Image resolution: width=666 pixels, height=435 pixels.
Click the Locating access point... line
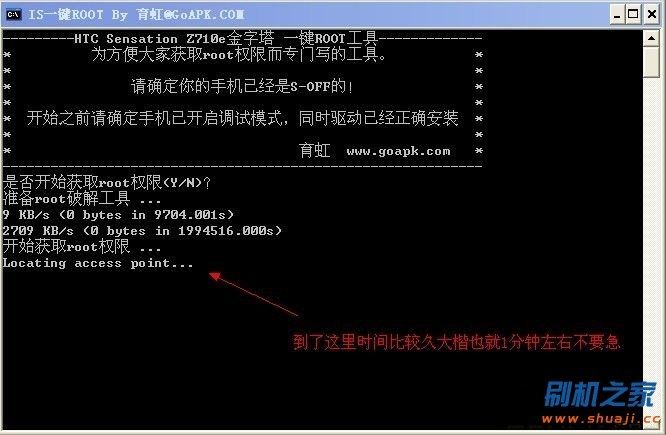click(98, 263)
